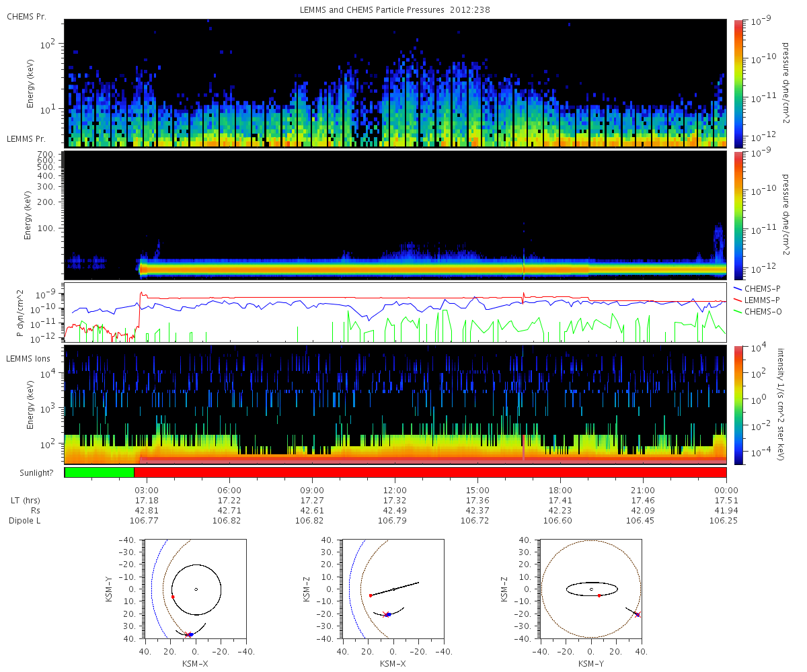Screen dimensions: 807x672
Task: Select the "LEMMS Pr." panel label
Action: [26, 139]
